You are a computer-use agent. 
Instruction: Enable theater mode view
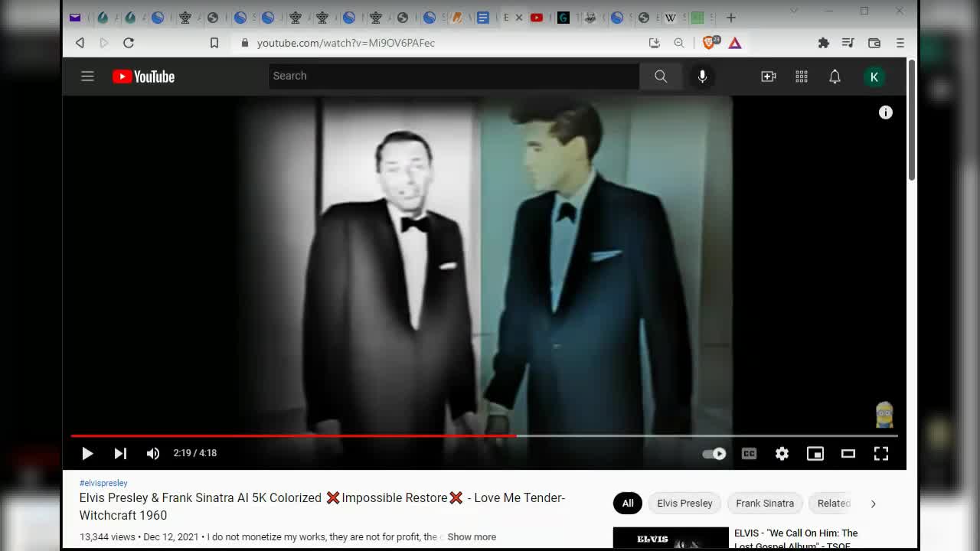(848, 453)
